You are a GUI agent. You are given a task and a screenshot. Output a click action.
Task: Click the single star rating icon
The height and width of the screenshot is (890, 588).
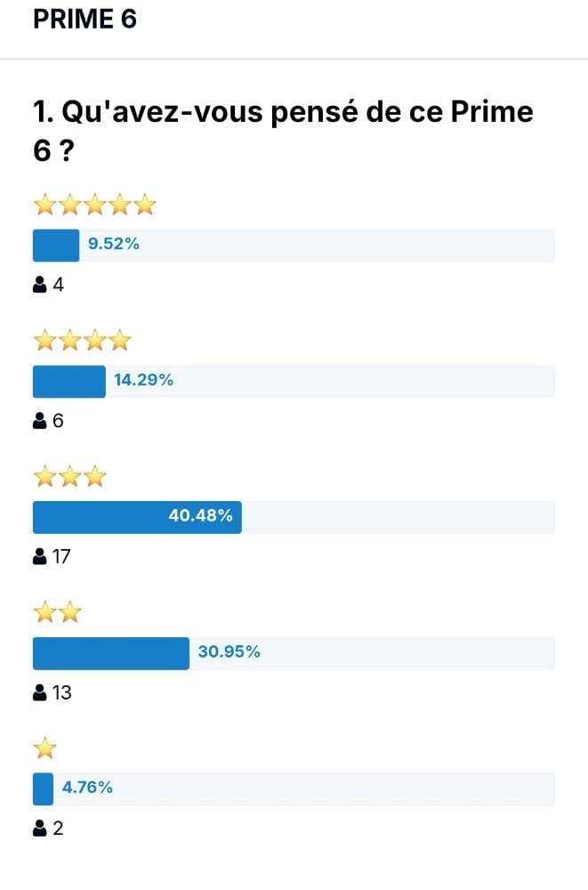tap(44, 748)
